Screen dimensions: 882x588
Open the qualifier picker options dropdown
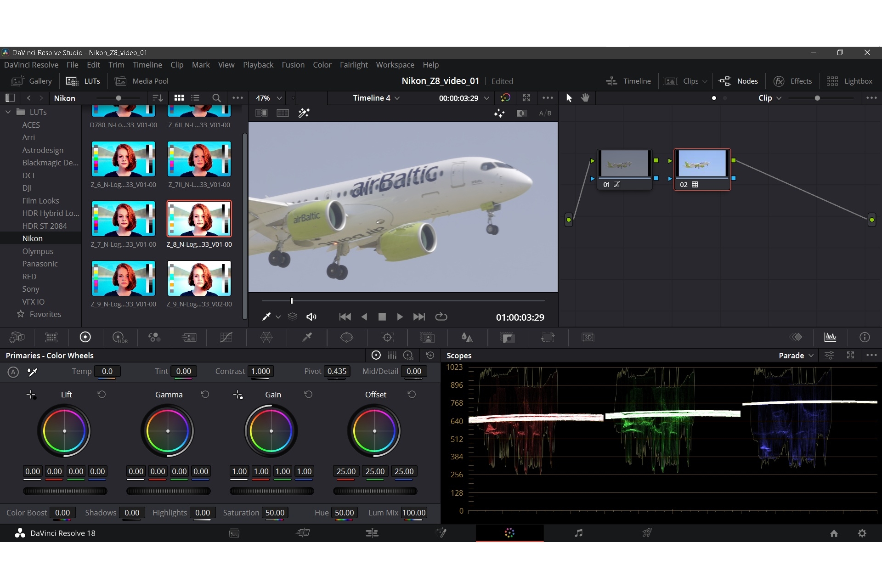278,317
